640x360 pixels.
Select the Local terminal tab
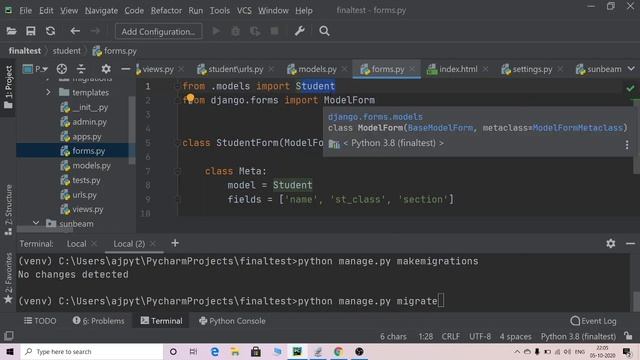[x=76, y=244]
